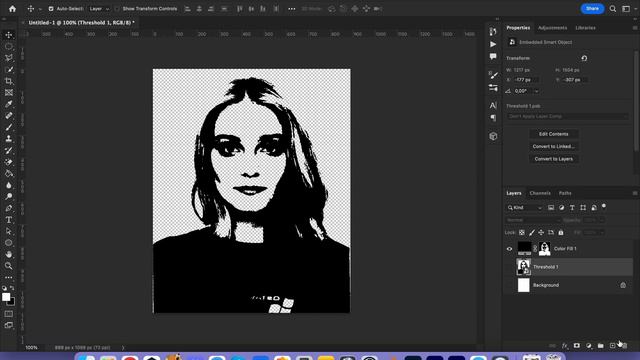Select the Clone Stamp tool
Screen dimensions: 640x360
pos(9,139)
